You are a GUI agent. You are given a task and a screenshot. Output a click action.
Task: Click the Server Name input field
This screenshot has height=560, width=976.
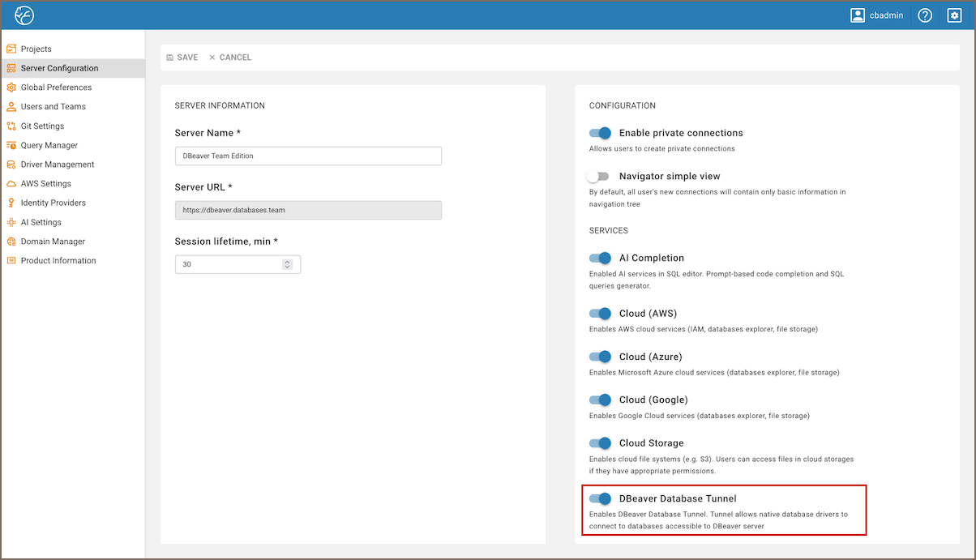click(308, 156)
